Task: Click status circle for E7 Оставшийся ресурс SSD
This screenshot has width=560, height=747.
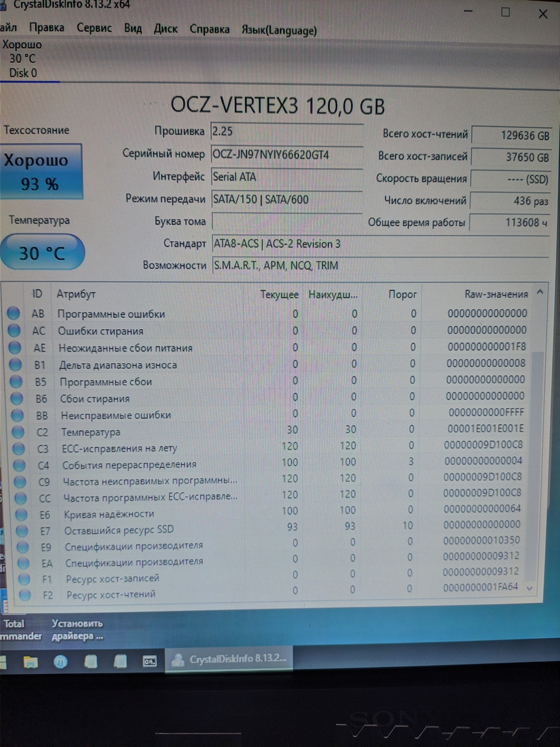Action: [22, 530]
